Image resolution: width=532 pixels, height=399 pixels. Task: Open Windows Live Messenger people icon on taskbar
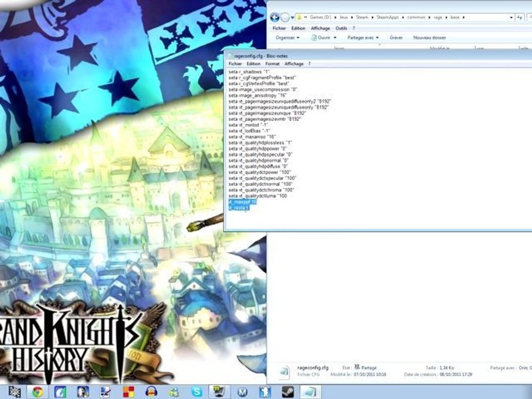174,392
